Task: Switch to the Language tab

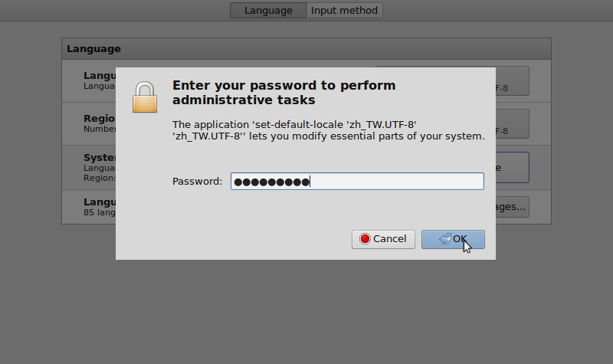Action: point(268,11)
